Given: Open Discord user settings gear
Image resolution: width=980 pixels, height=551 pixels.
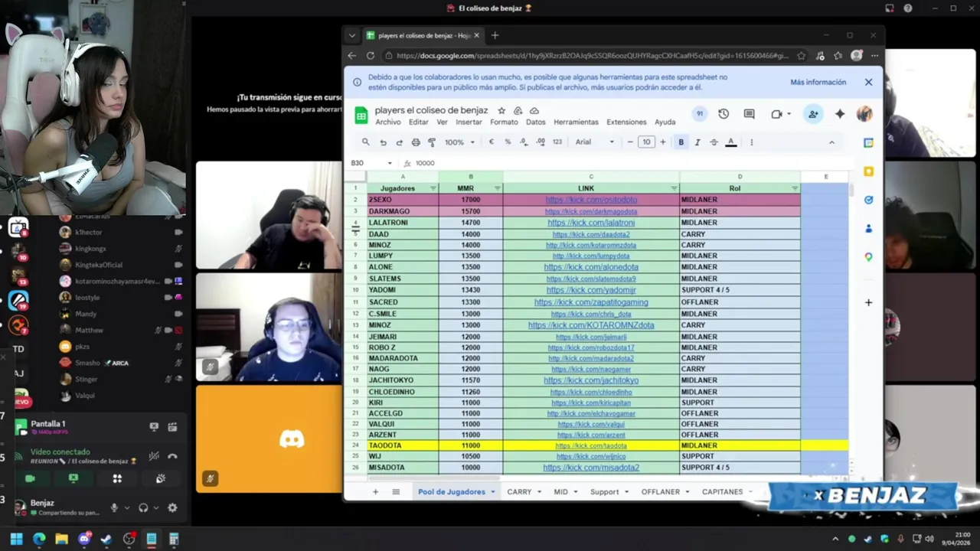Looking at the screenshot, I should (172, 507).
